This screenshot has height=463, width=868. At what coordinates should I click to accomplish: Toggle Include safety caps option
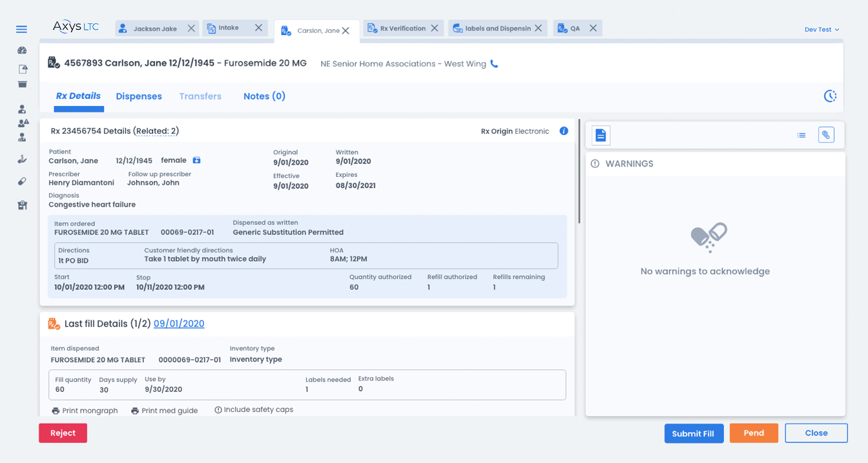[254, 410]
